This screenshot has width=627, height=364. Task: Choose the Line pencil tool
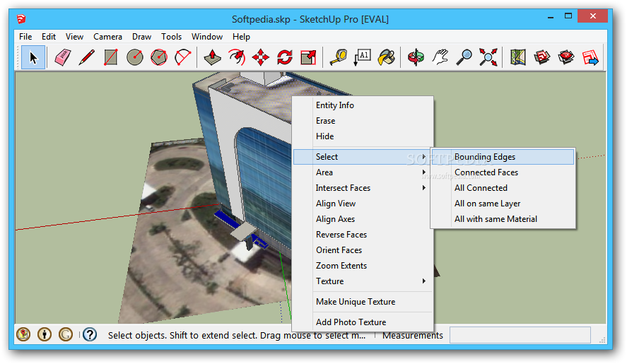tap(86, 57)
